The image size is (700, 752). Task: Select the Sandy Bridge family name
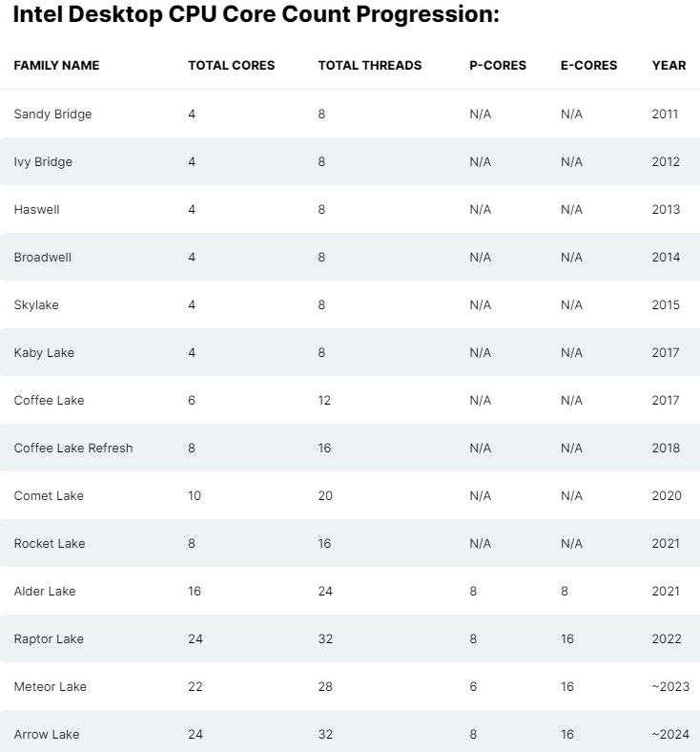pyautogui.click(x=52, y=115)
